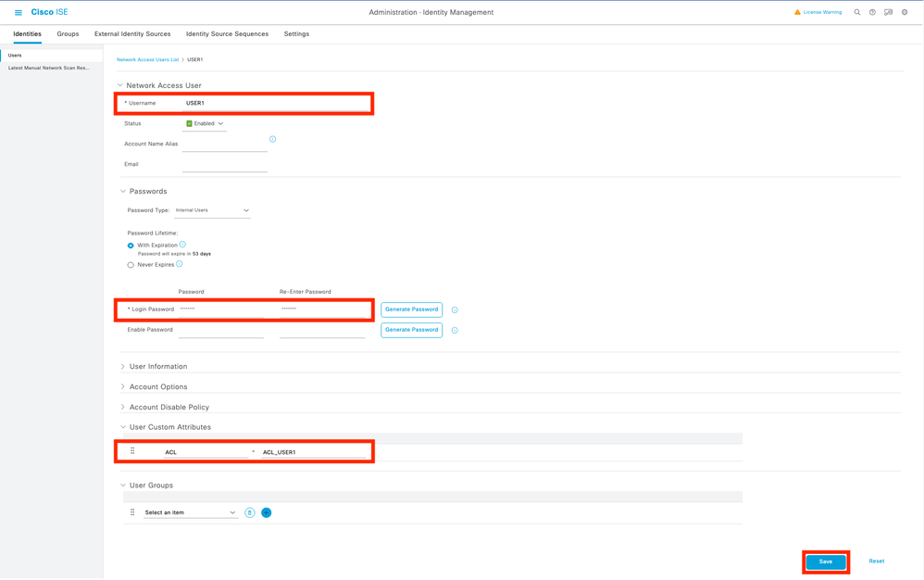This screenshot has width=924, height=580.
Task: Grab the drag handle of ACL attribute row
Action: tap(132, 451)
